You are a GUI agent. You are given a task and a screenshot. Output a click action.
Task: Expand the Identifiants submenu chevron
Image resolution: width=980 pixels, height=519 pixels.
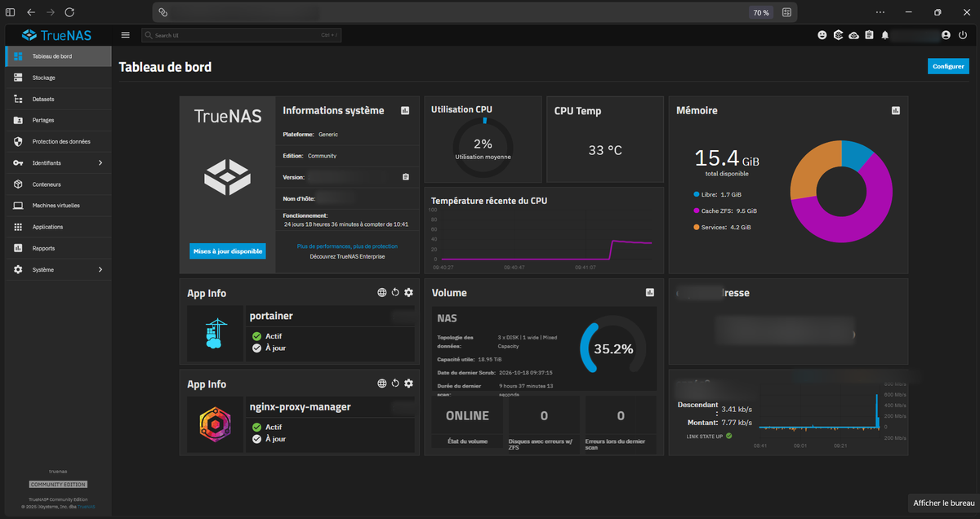pyautogui.click(x=100, y=162)
